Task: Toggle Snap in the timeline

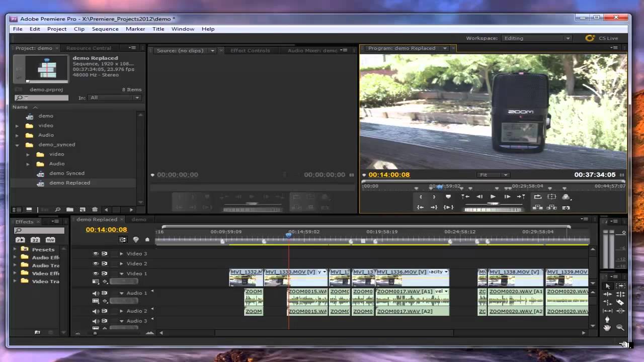Action: [123, 240]
